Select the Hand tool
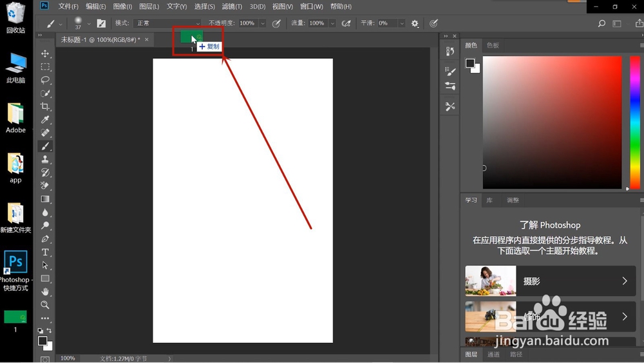Screen dimensions: 644x363 [45, 291]
